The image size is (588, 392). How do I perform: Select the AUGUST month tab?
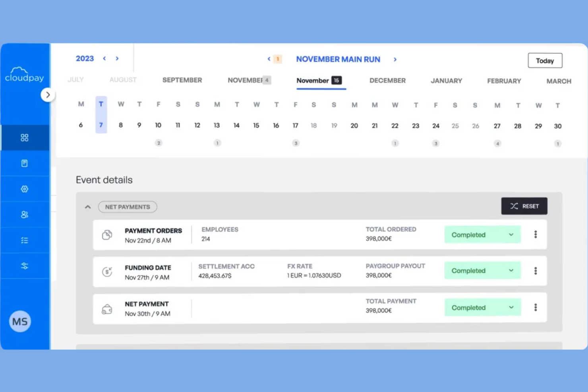tap(123, 80)
